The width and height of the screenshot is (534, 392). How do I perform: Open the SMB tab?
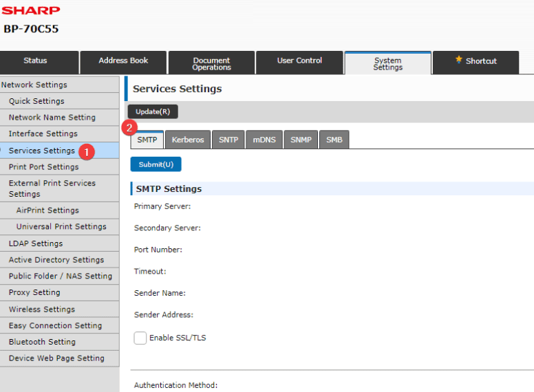(x=334, y=140)
